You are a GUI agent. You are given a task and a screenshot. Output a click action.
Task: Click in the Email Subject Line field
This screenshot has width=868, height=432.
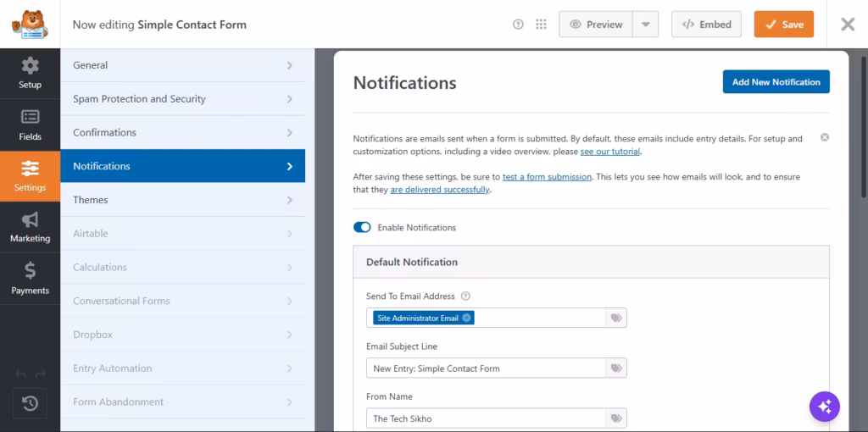[486, 368]
